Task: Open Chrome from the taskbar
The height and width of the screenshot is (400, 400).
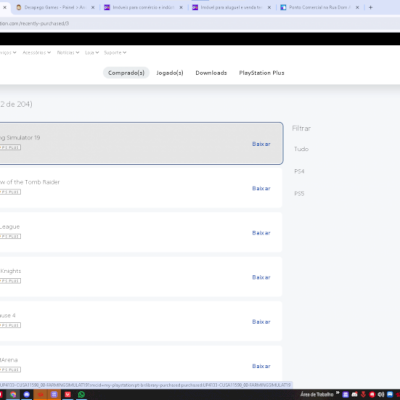Action: pyautogui.click(x=13, y=395)
